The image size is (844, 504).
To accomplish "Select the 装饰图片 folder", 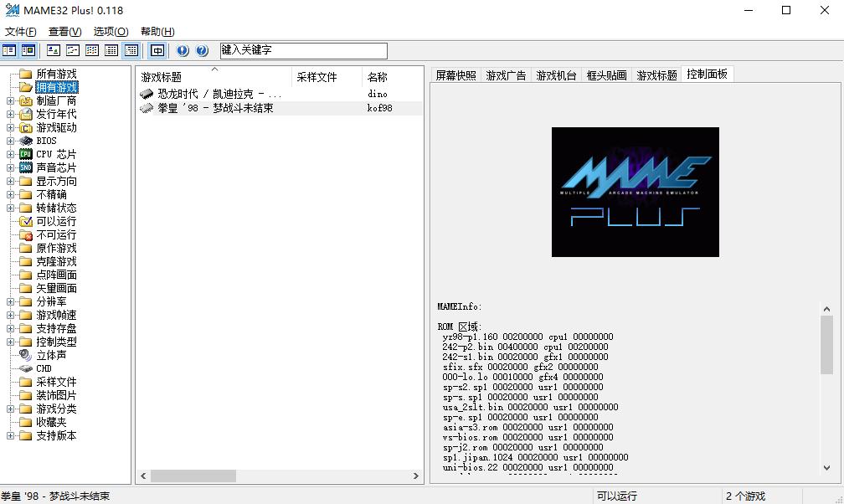I will coord(57,396).
